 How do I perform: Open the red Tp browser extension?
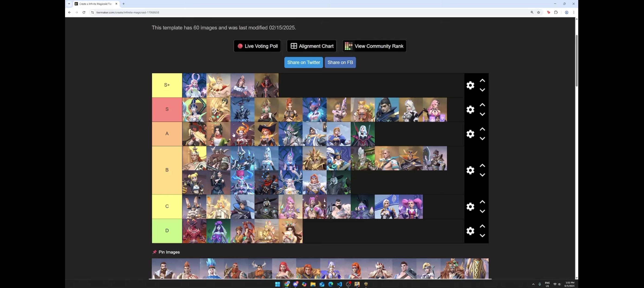click(x=548, y=12)
